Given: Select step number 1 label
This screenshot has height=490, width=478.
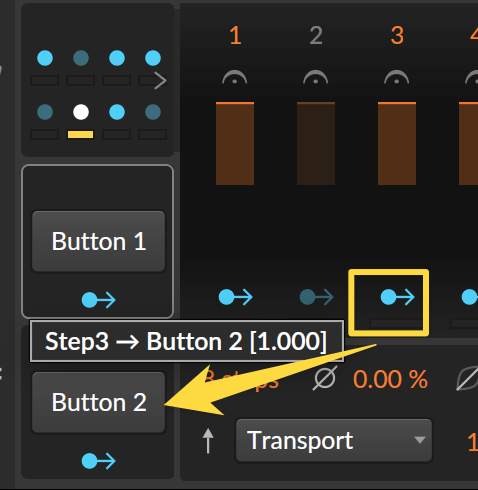Looking at the screenshot, I should pyautogui.click(x=235, y=35).
